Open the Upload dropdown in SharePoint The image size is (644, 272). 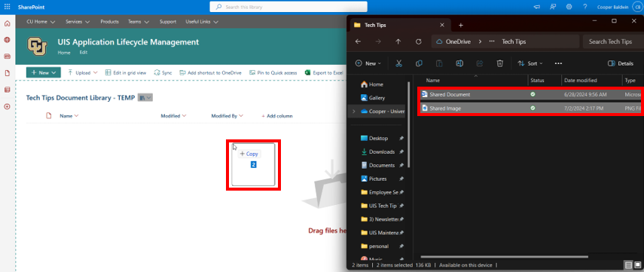coord(83,73)
